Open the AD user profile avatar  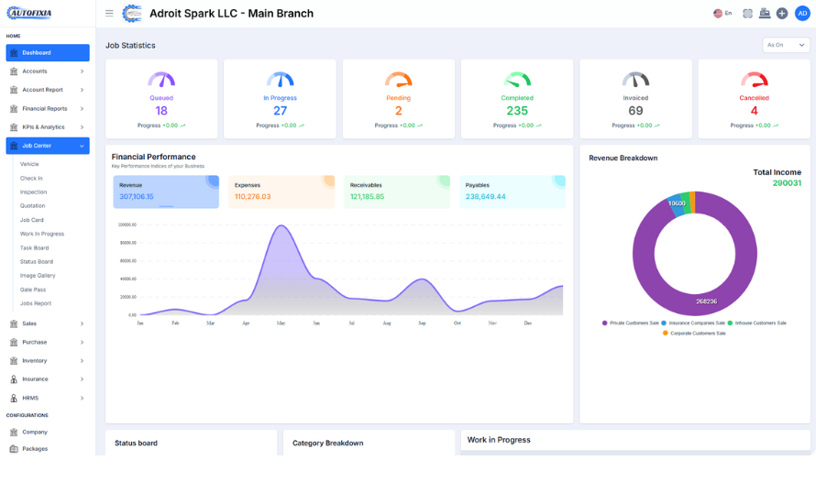point(801,14)
